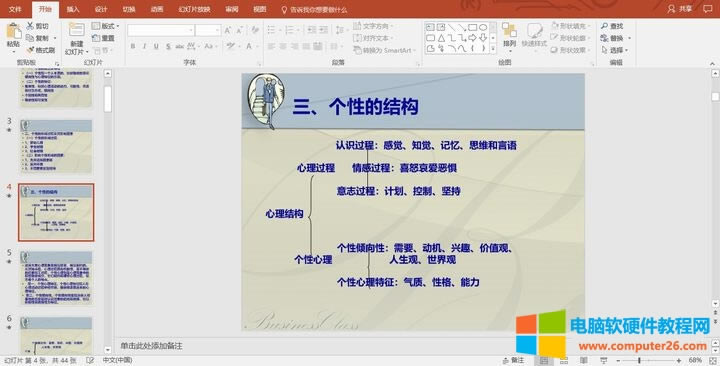This screenshot has height=366, width=720.
Task: Open the Arrange (排列) menu
Action: [509, 35]
